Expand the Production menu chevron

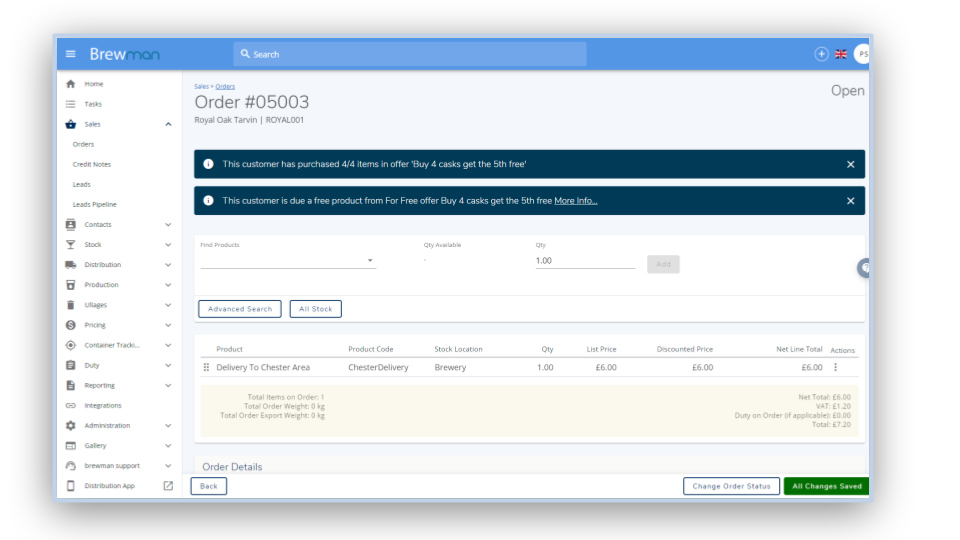[168, 285]
